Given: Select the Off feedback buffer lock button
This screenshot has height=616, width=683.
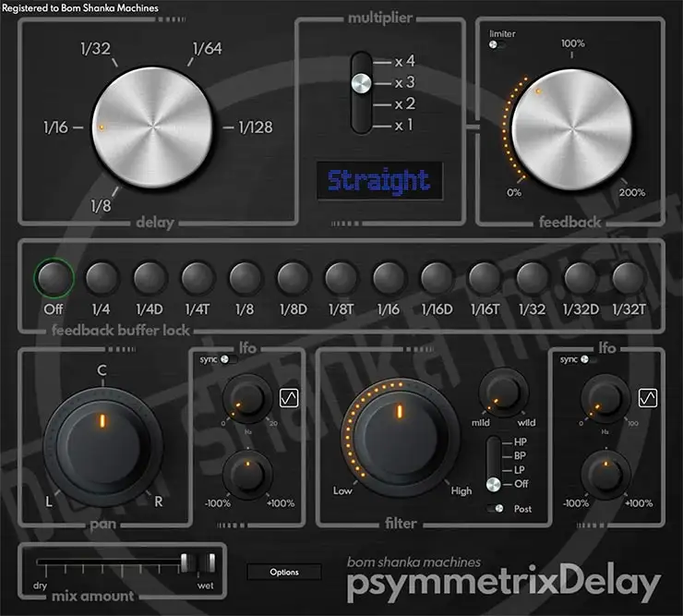Looking at the screenshot, I should tap(54, 278).
